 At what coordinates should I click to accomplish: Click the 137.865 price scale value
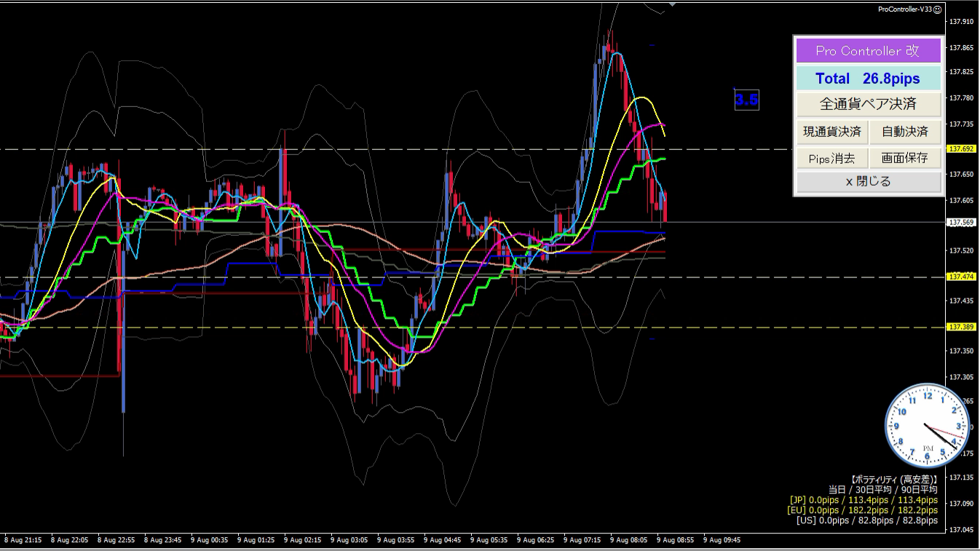[962, 47]
